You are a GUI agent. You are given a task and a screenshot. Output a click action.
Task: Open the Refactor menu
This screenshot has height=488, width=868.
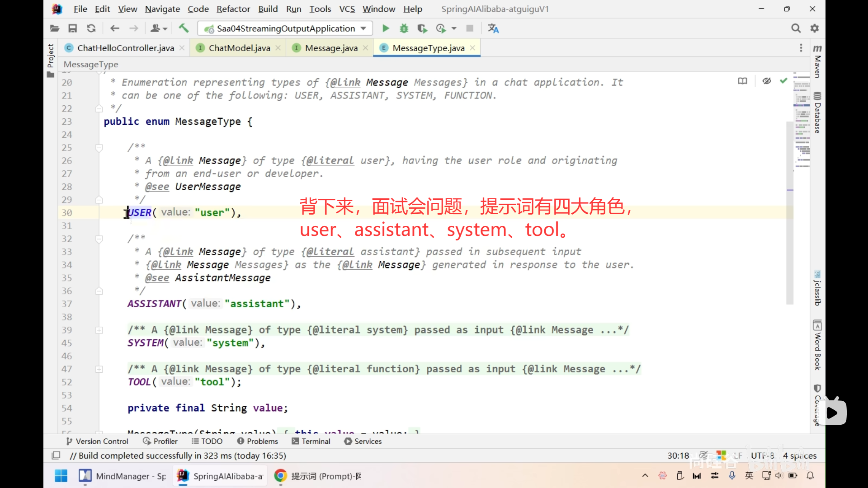pos(233,9)
